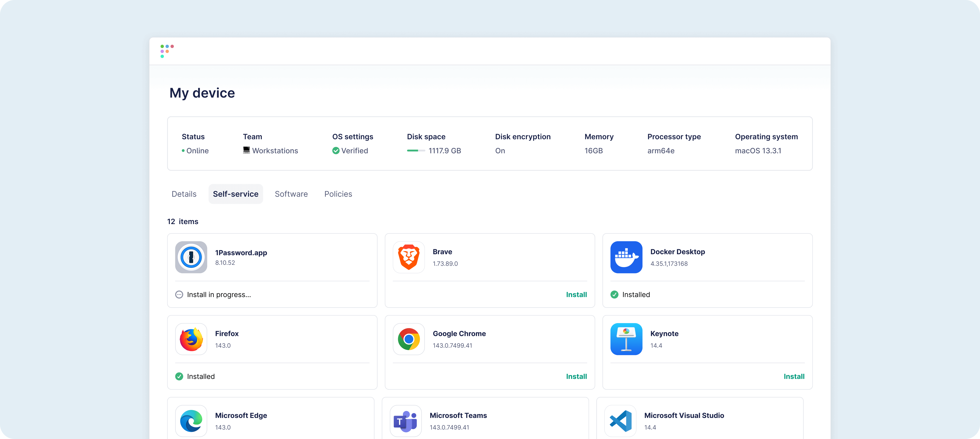Click the 1Password app icon

point(191,257)
